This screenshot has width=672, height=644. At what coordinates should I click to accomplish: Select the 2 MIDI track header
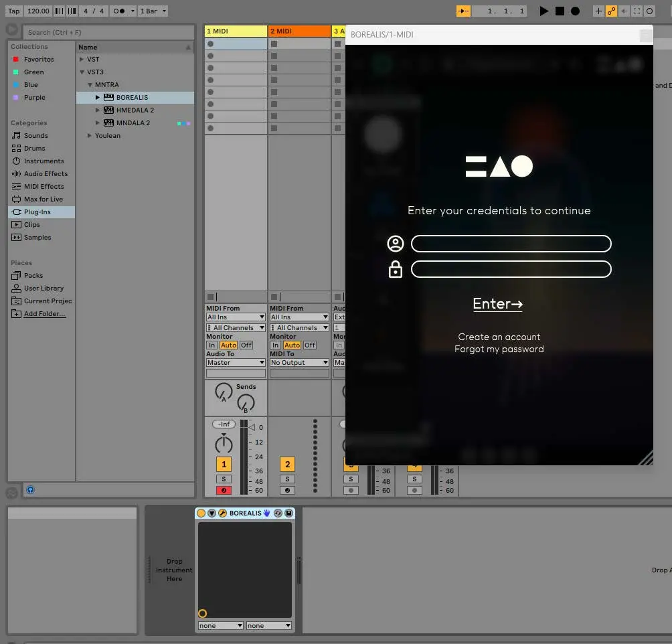point(299,31)
